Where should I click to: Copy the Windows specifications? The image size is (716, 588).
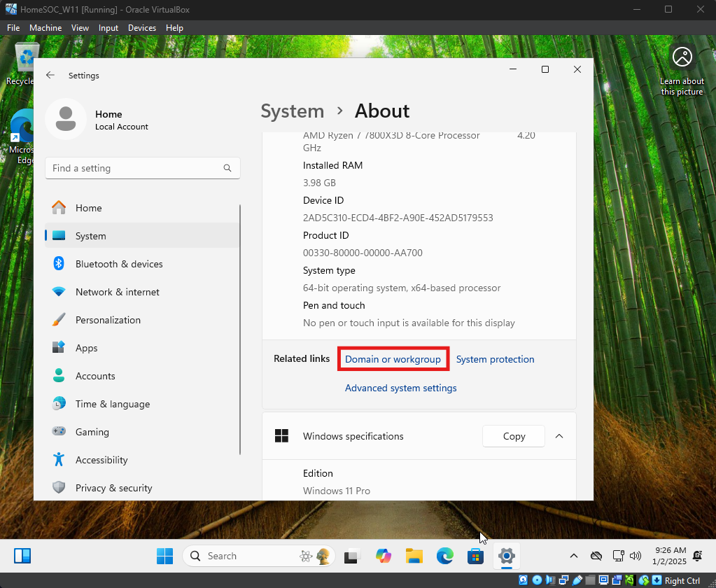tap(514, 436)
